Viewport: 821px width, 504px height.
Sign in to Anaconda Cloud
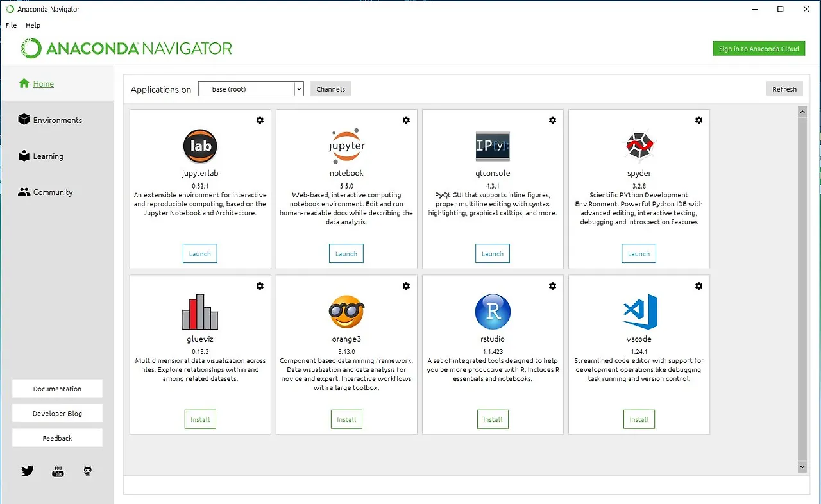[x=759, y=49]
